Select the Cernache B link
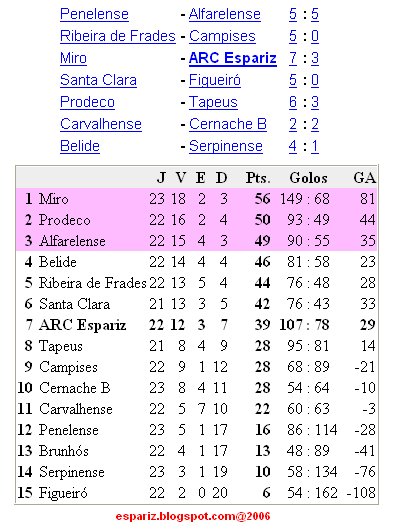The width and height of the screenshot is (397, 529). tap(228, 124)
